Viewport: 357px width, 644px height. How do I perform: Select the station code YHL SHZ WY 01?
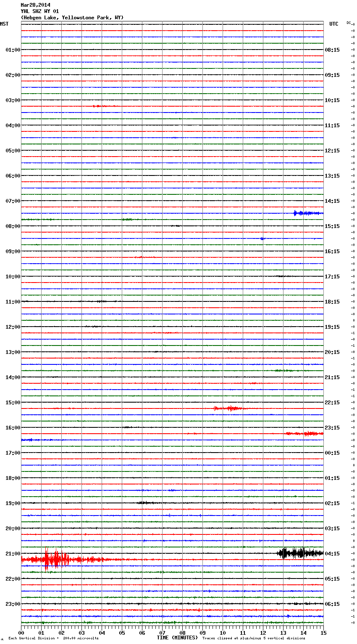click(39, 11)
